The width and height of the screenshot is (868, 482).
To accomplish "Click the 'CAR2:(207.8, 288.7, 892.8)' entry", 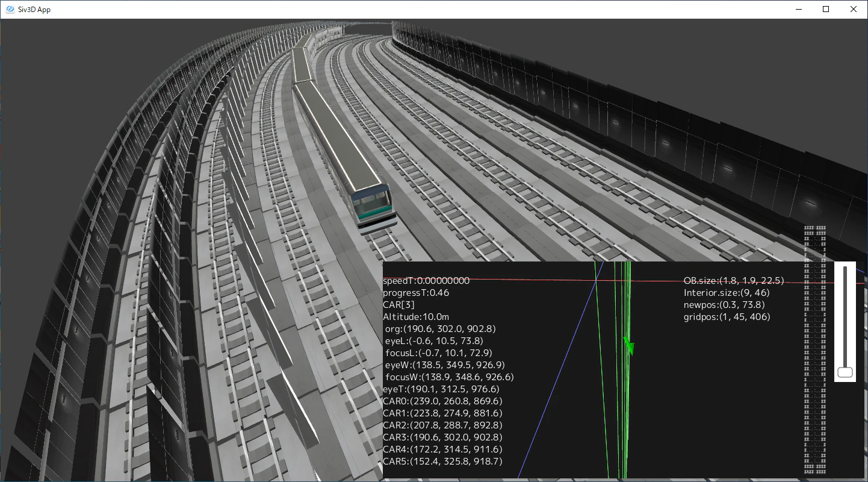I will 442,425.
